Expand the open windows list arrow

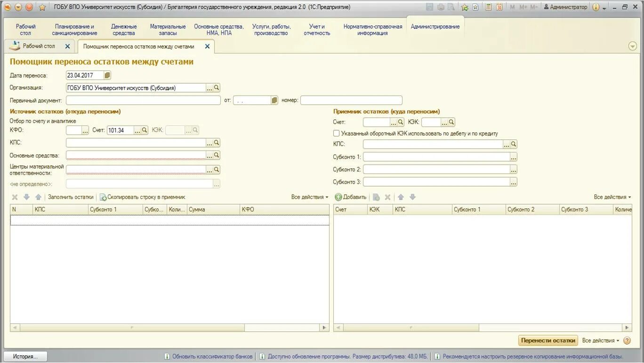tap(633, 46)
